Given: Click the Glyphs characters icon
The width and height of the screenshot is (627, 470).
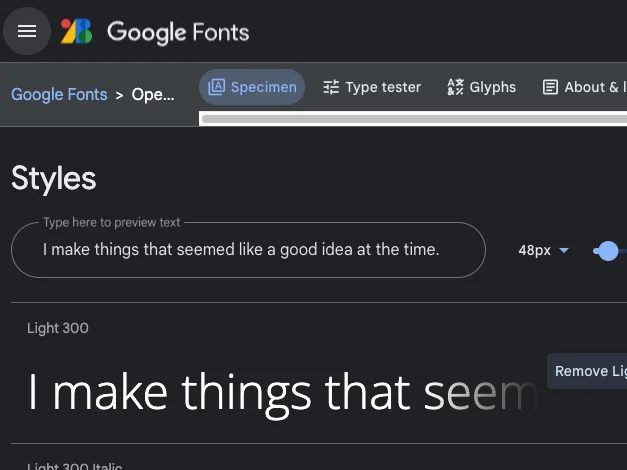Looking at the screenshot, I should pyautogui.click(x=455, y=87).
